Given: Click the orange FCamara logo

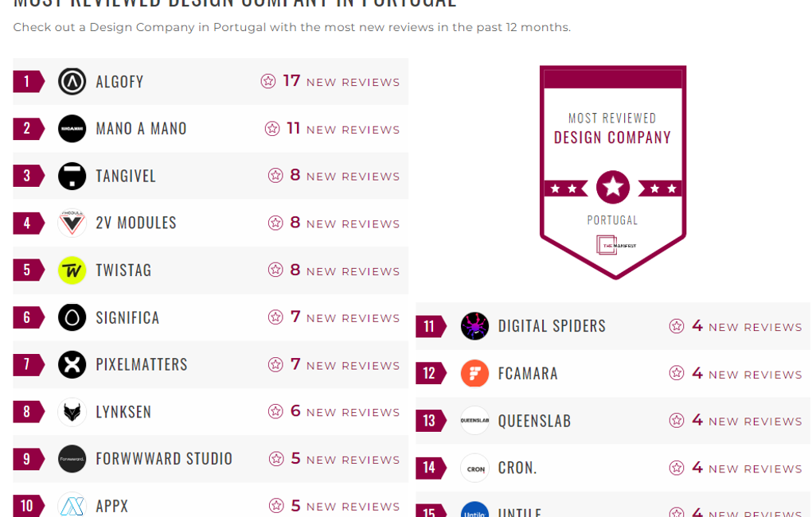Looking at the screenshot, I should (475, 373).
